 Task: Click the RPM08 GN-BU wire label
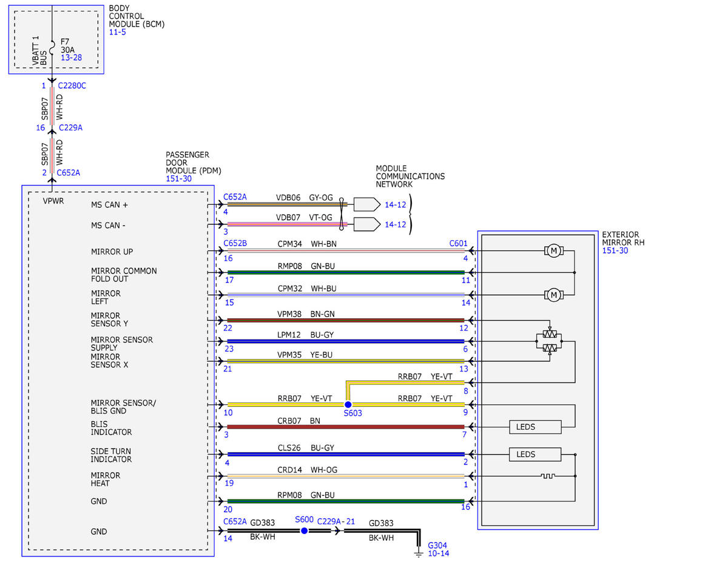click(306, 495)
